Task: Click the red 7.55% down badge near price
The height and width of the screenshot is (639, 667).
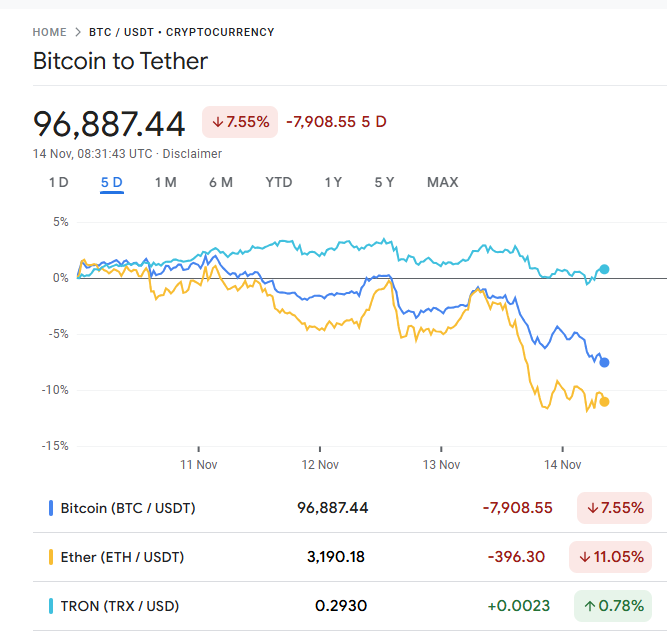Action: [240, 122]
